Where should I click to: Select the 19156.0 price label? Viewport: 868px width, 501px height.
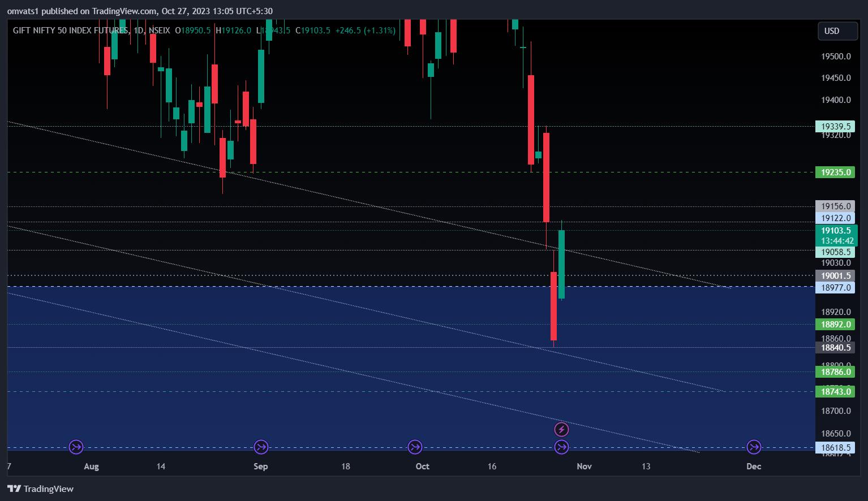(x=835, y=206)
